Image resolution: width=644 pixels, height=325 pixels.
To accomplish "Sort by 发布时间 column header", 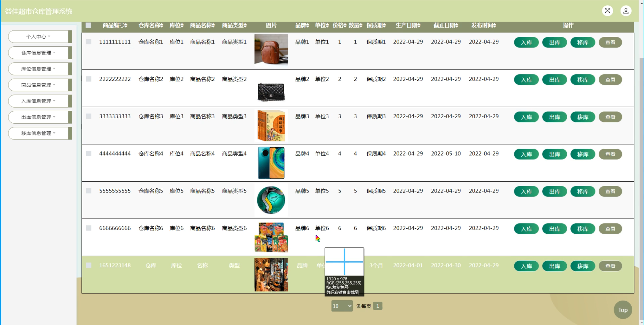I will tap(484, 25).
